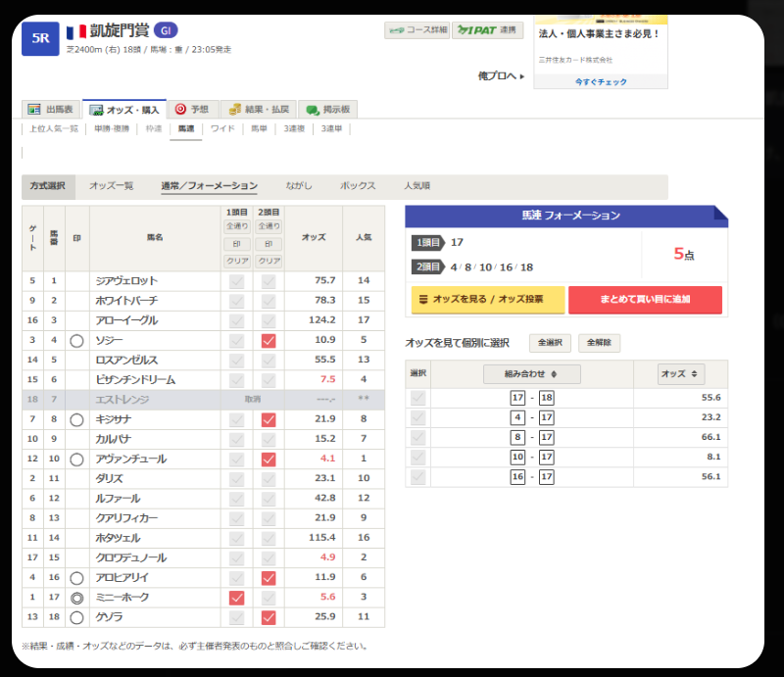This screenshot has height=677, width=784.
Task: Click the IPAT 連携 button
Action: coord(487,30)
